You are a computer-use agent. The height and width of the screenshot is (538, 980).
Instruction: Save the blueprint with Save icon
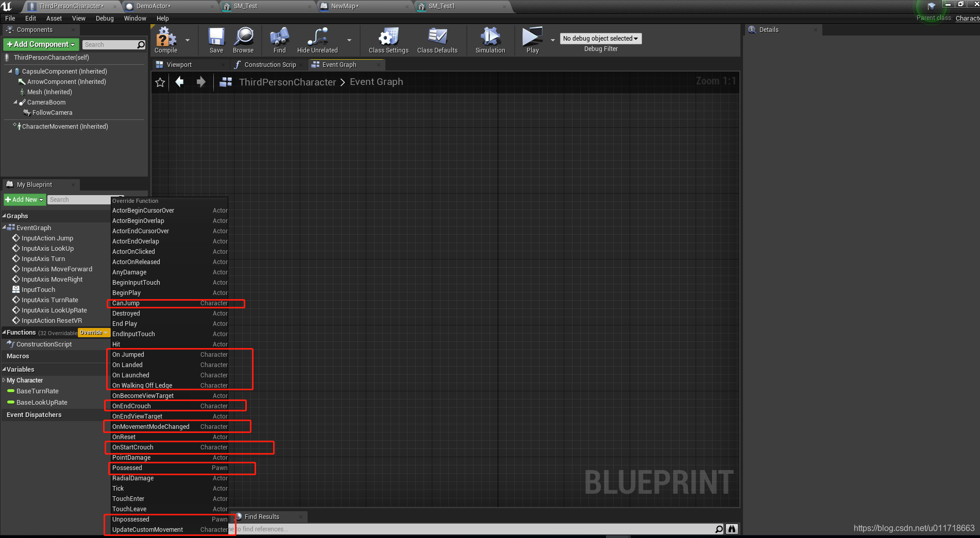pyautogui.click(x=216, y=40)
